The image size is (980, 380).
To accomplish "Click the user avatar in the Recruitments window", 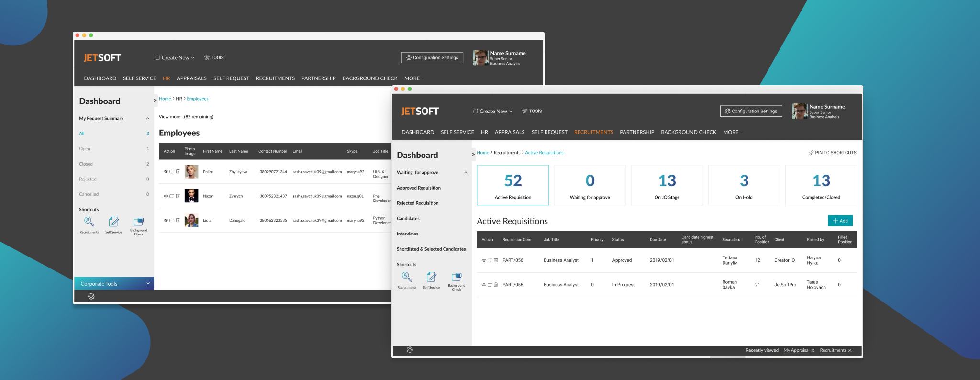I will [x=799, y=111].
